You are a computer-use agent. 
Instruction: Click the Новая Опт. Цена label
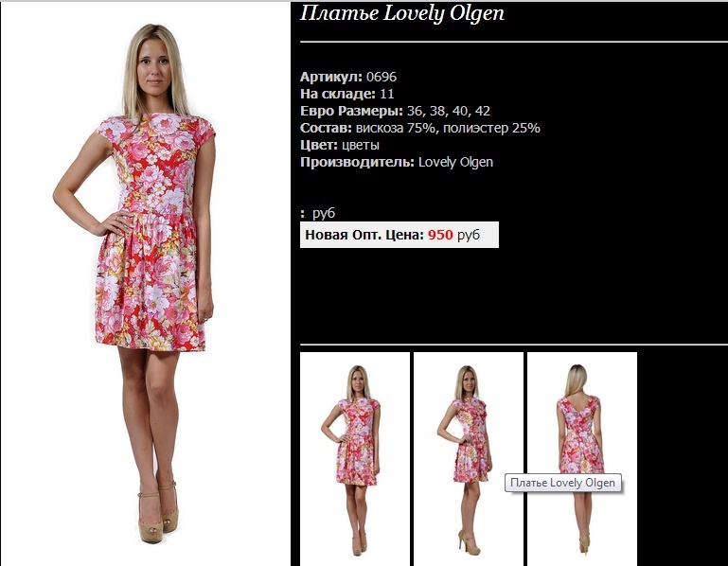click(364, 235)
